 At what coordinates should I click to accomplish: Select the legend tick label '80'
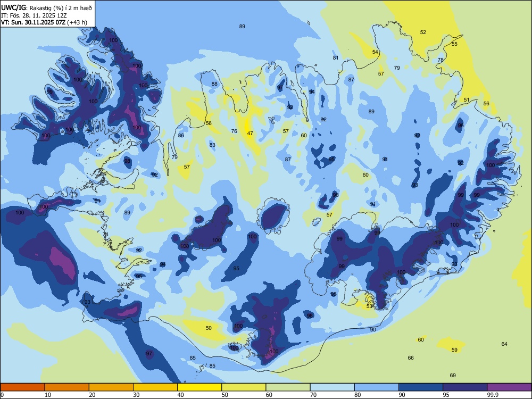(358, 395)
